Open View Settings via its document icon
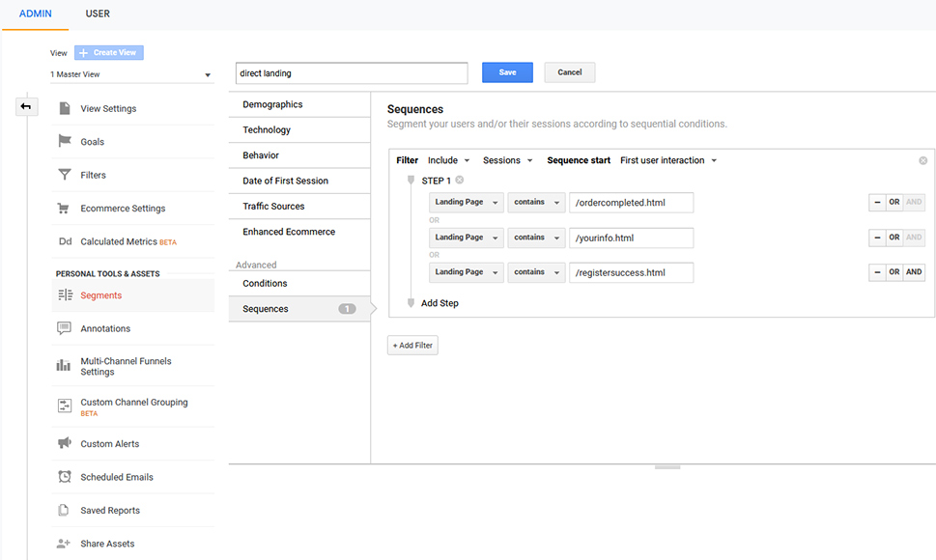The image size is (936, 560). [x=65, y=108]
